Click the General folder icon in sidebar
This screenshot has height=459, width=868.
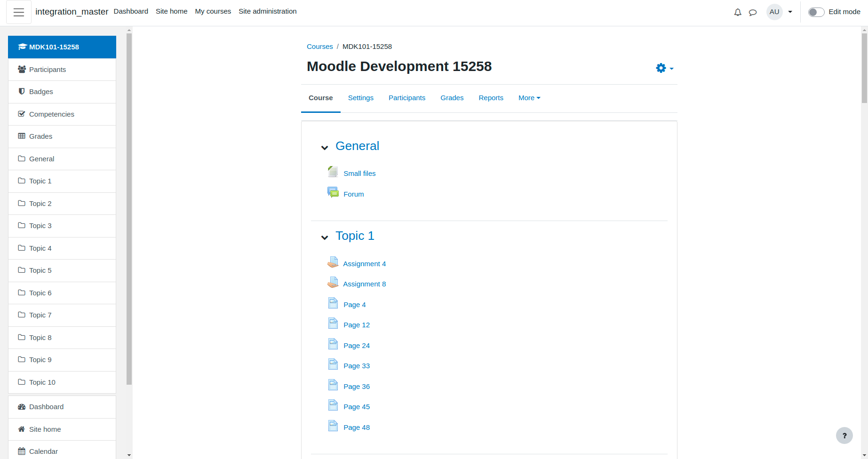pyautogui.click(x=22, y=158)
